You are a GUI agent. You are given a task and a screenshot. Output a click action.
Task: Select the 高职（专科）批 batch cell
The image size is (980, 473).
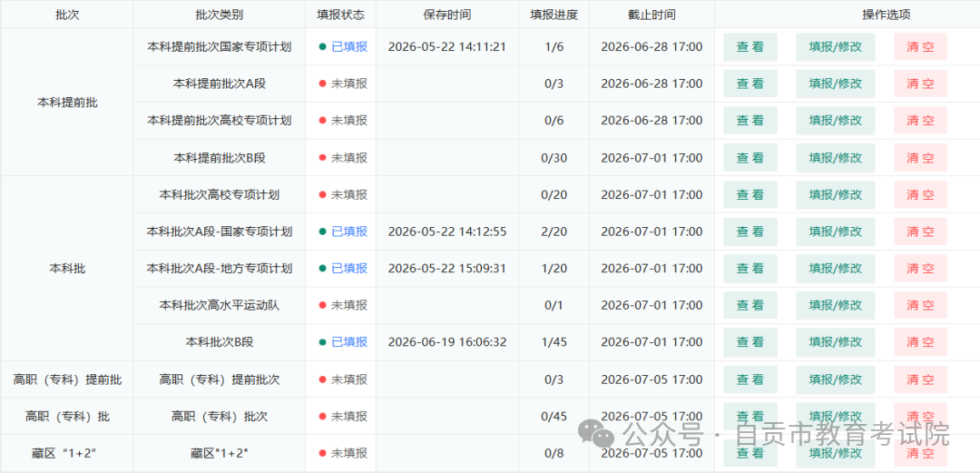point(67,416)
